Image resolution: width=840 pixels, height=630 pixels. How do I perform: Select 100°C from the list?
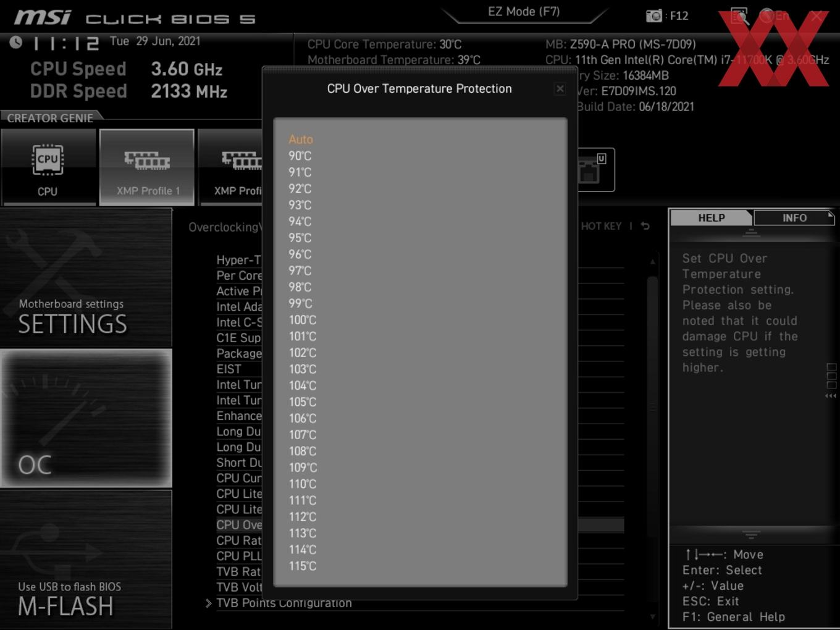click(x=303, y=320)
